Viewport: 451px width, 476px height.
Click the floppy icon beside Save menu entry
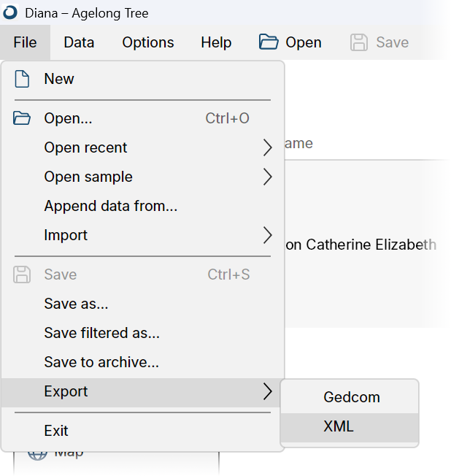[x=22, y=275]
